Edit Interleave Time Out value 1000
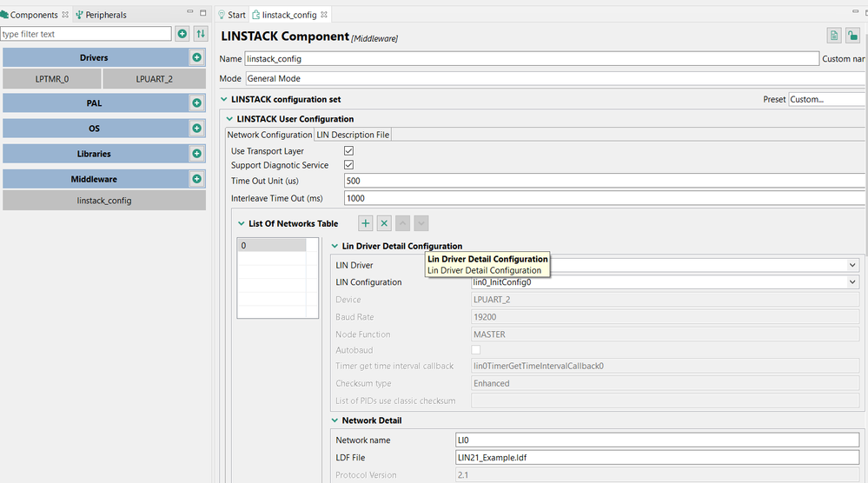Viewport: 868px width, 483px height. point(606,198)
